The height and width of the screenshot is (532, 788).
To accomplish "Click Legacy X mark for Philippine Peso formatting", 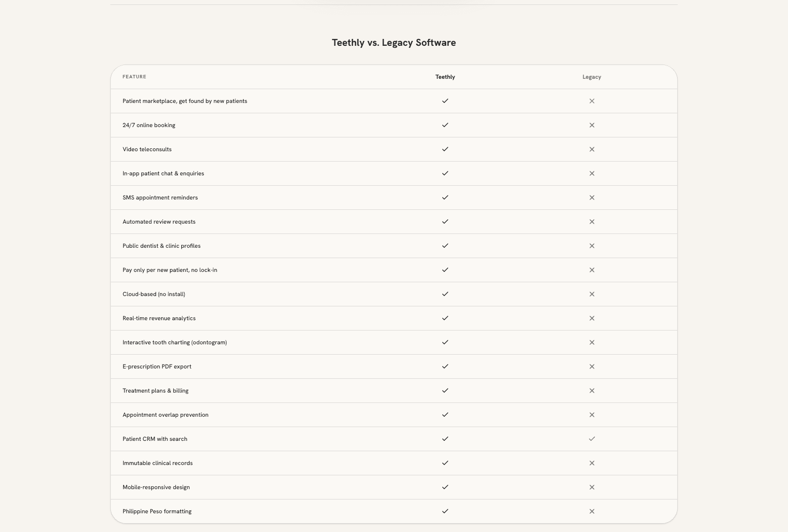I will click(x=592, y=511).
